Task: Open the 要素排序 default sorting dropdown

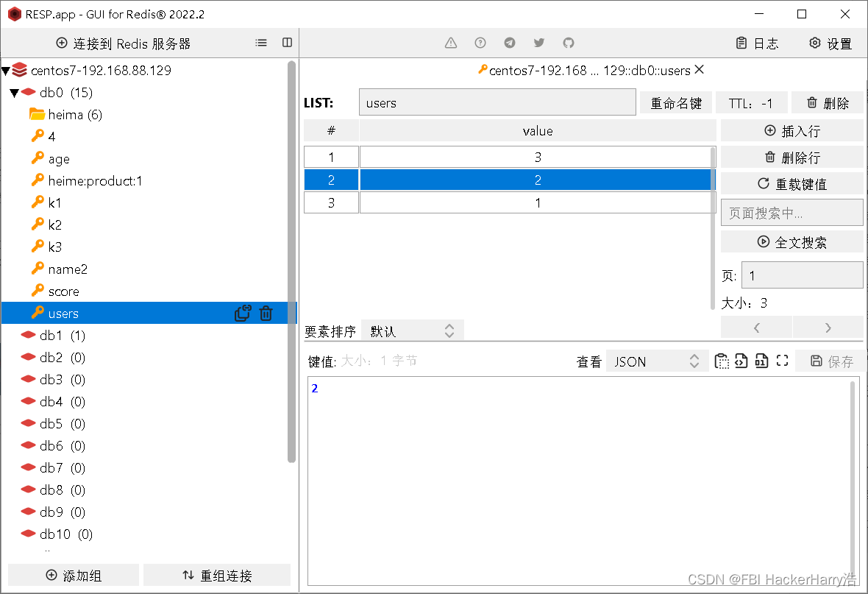Action: point(412,330)
